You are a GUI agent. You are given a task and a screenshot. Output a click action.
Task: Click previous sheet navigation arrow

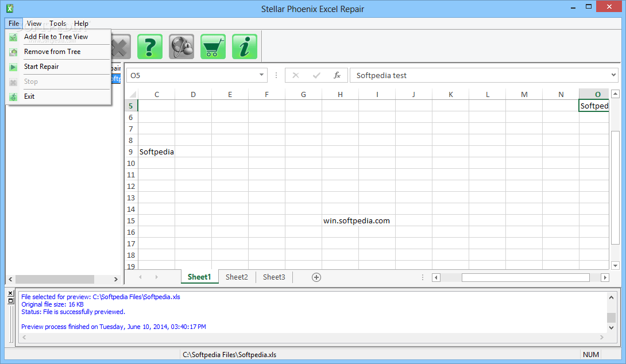140,277
